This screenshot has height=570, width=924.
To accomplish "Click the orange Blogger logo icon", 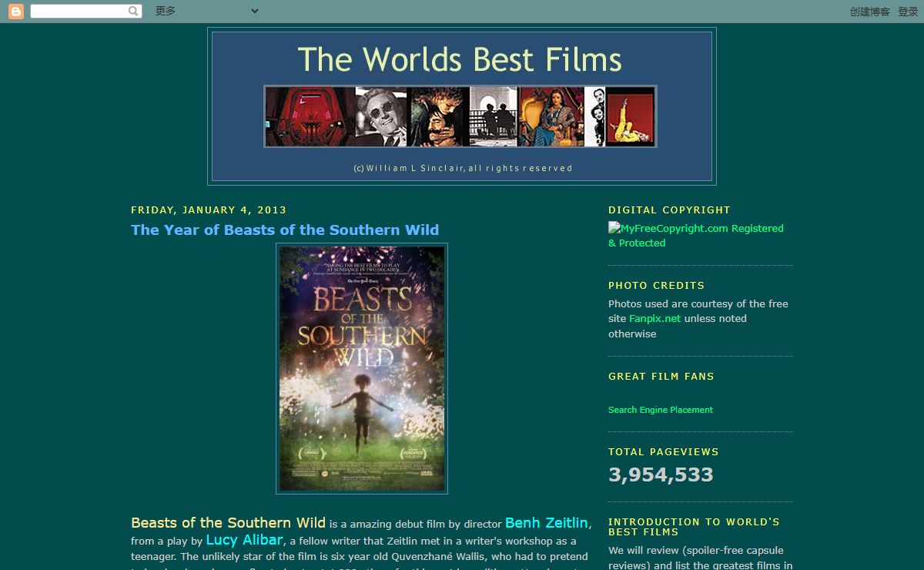I will tap(16, 12).
